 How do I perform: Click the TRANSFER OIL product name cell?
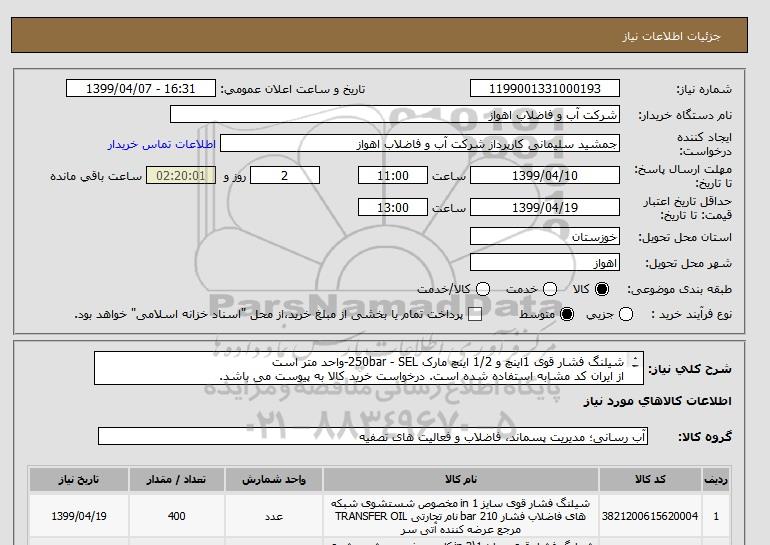click(x=461, y=516)
